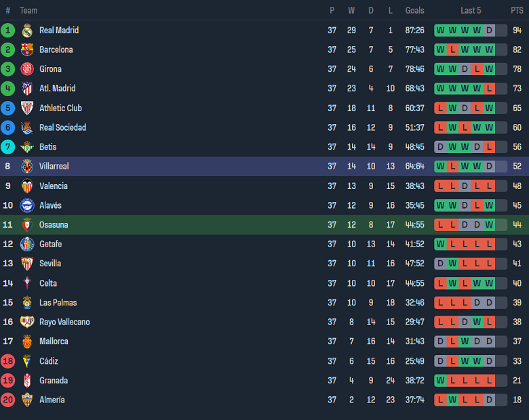529x420 pixels.
Task: Click Real Madrid's green position 1 badge
Action: pyautogui.click(x=8, y=30)
